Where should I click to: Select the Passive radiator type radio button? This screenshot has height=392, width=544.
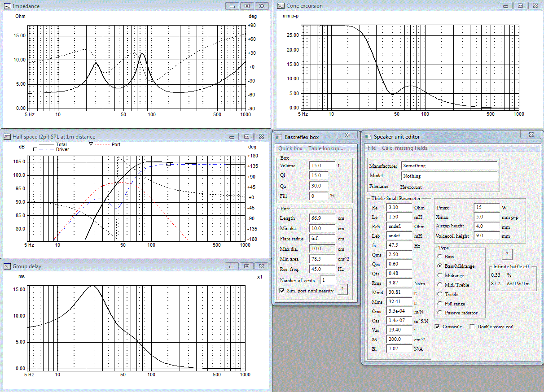[439, 313]
